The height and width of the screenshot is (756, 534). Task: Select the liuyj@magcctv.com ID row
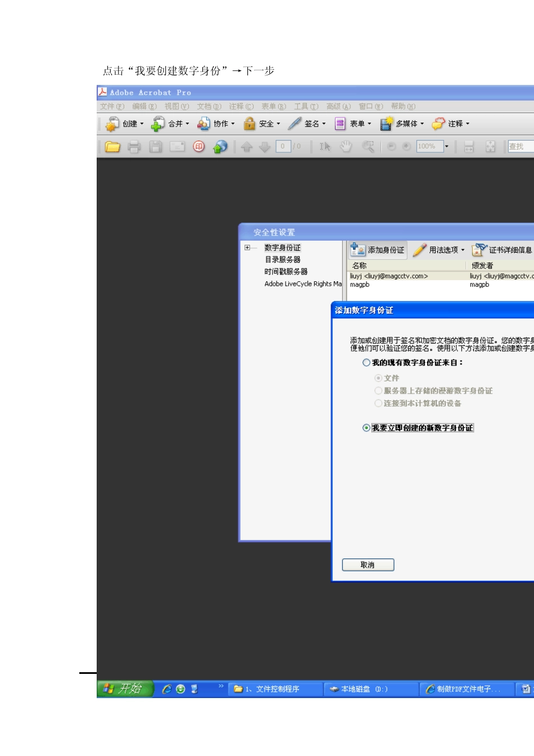point(440,276)
